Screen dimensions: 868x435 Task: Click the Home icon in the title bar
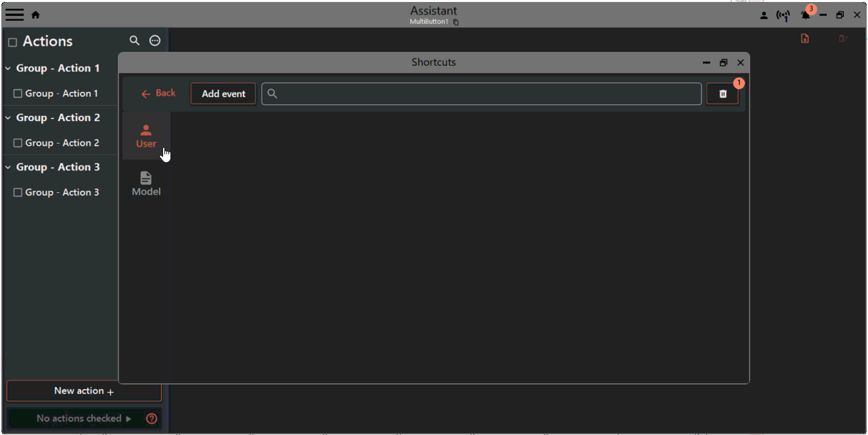35,15
